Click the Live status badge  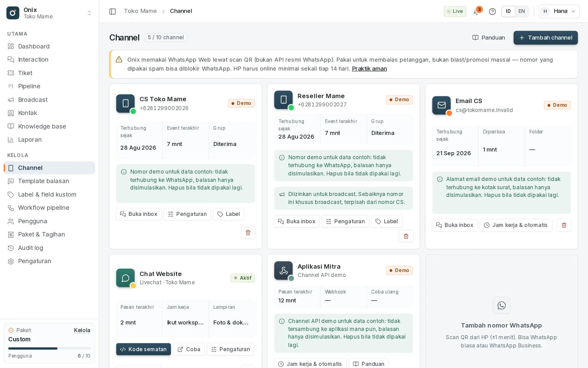pos(455,11)
